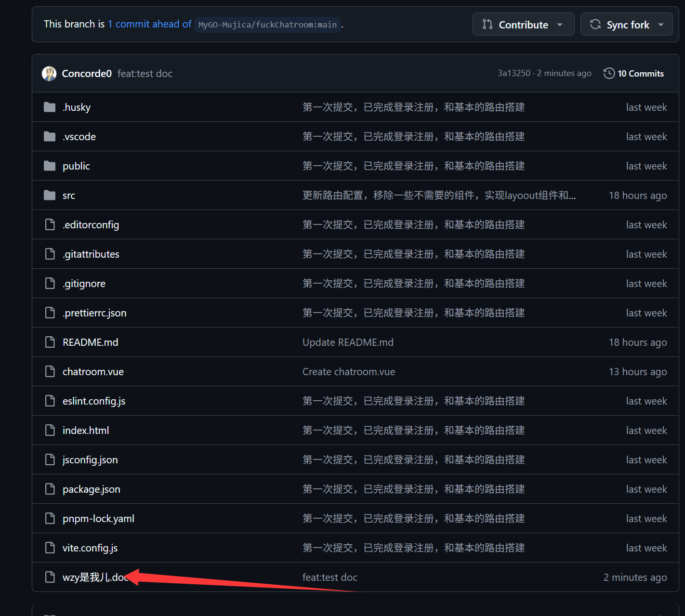The image size is (685, 616).
Task: Click the file icon for .gitignore
Action: click(50, 283)
